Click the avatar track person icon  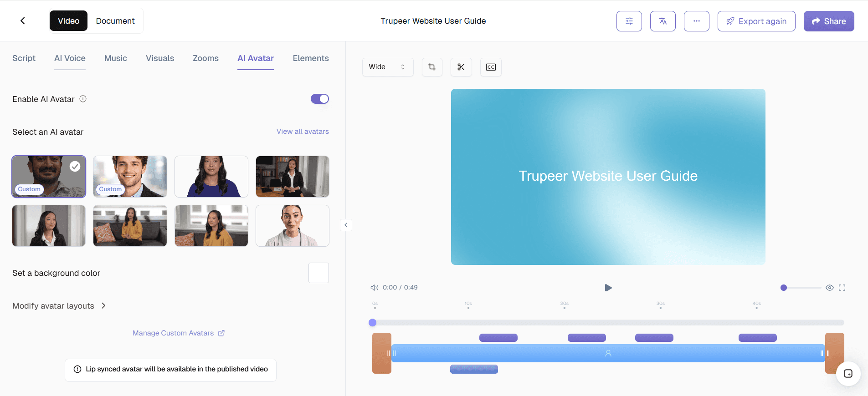[608, 353]
